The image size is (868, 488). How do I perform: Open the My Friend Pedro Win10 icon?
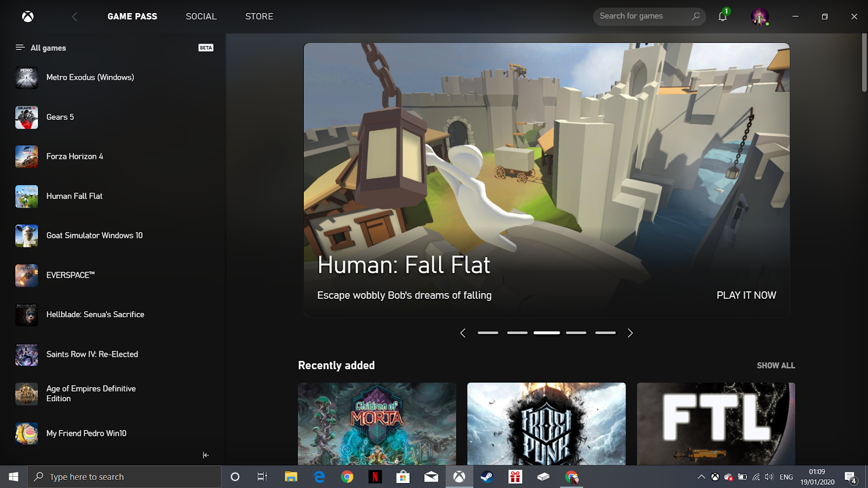click(x=27, y=434)
